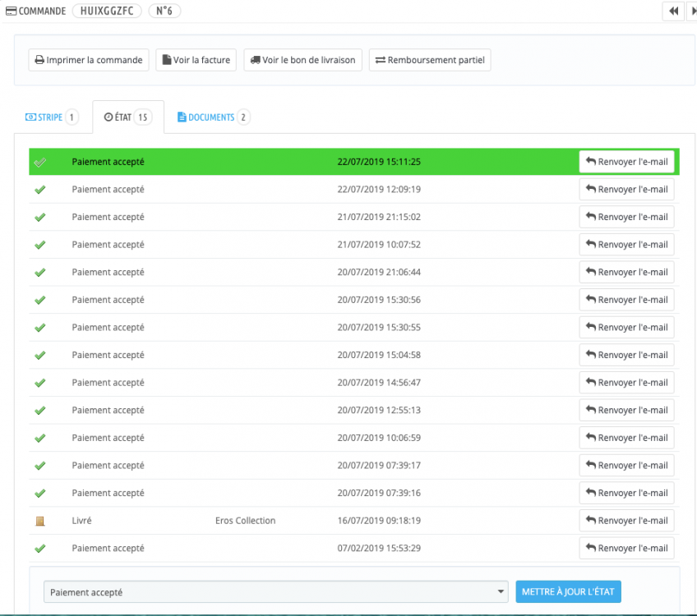Click the checkmark icon of 21/07/2019 10:07:52 row

(x=40, y=245)
